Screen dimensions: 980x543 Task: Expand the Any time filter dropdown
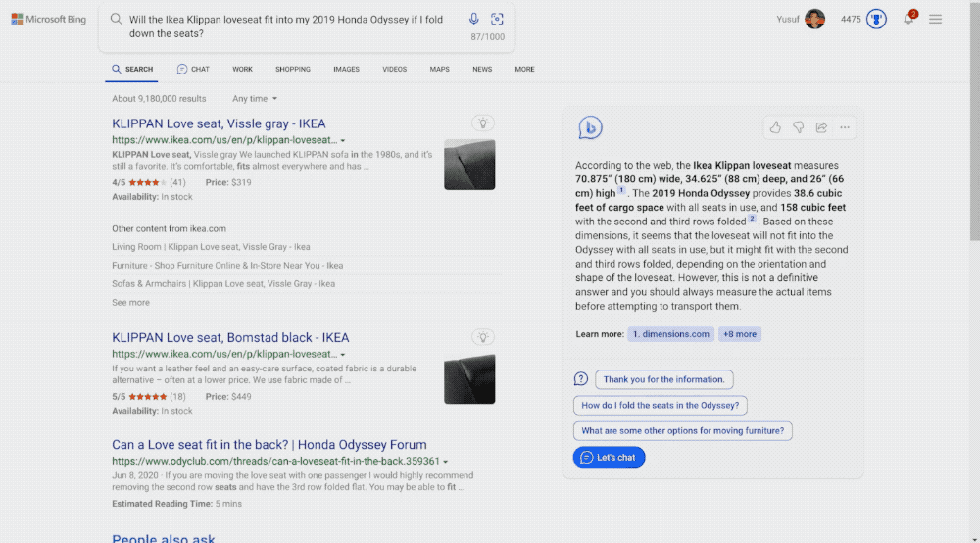[x=255, y=99]
